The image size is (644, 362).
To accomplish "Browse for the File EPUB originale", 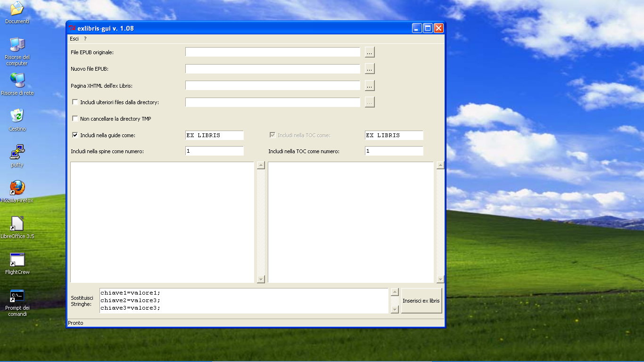I will pyautogui.click(x=370, y=52).
